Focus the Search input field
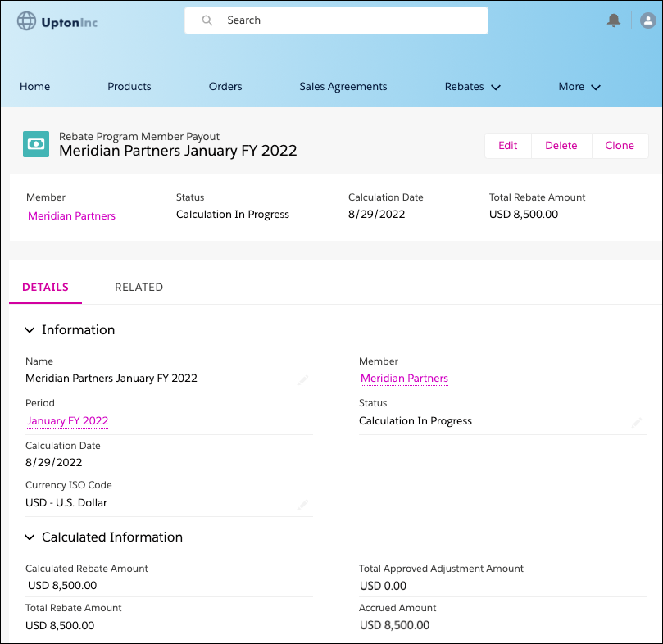The height and width of the screenshot is (644, 663). [336, 20]
